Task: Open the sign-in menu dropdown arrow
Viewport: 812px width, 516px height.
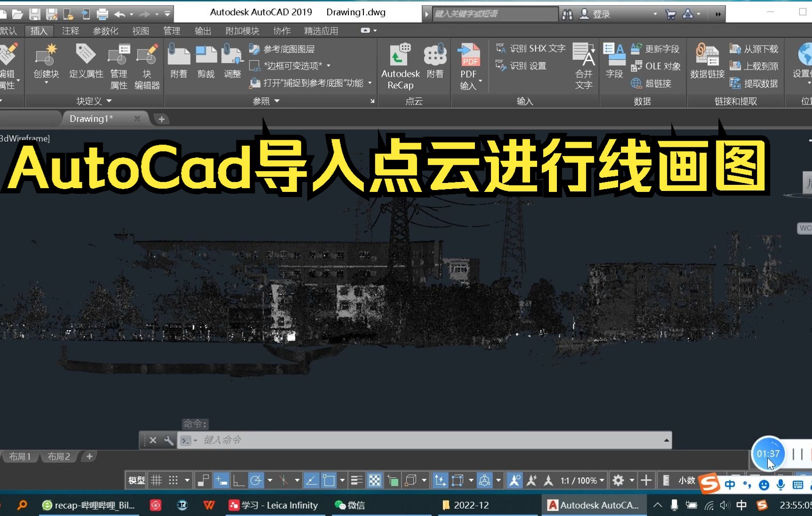Action: click(x=655, y=14)
